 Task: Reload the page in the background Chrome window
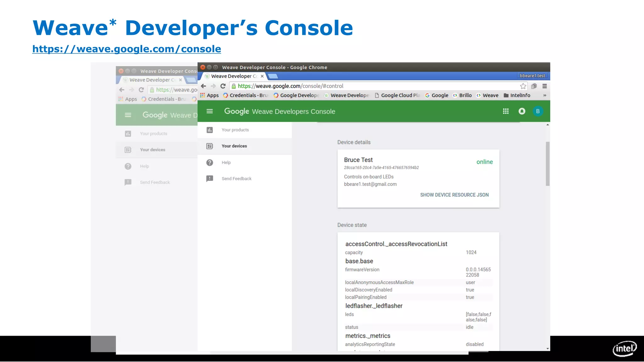pos(141,90)
